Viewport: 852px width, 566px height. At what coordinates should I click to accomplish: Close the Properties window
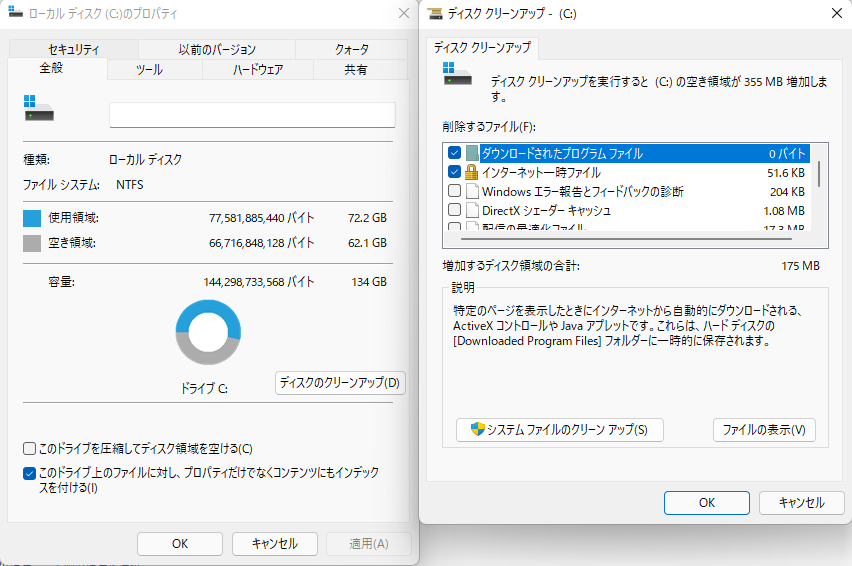[404, 13]
